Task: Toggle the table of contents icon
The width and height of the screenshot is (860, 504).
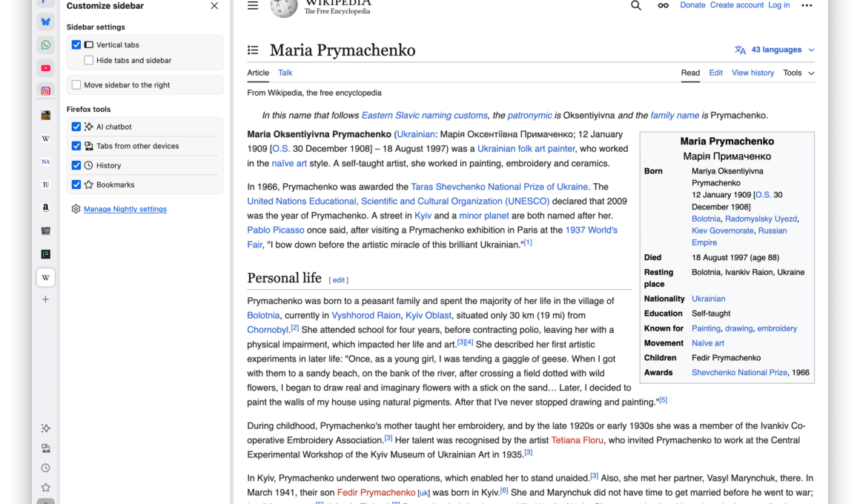Action: (253, 50)
